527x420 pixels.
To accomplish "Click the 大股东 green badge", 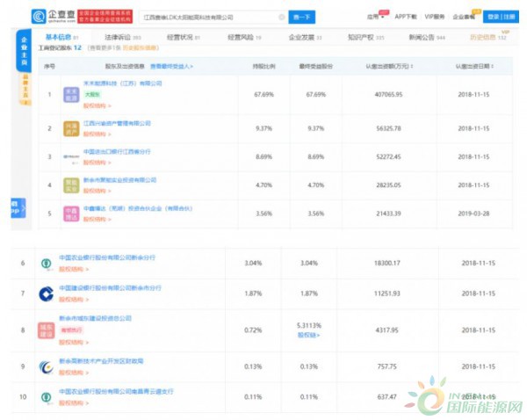I will [x=92, y=95].
